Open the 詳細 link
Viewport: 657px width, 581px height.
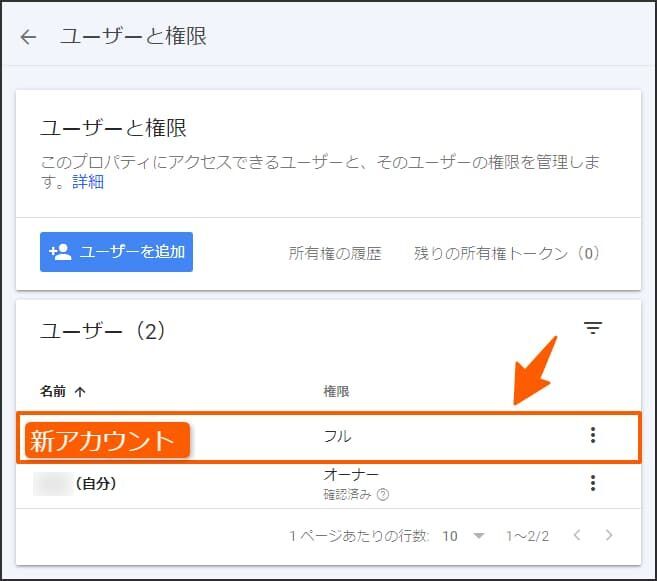(x=88, y=182)
